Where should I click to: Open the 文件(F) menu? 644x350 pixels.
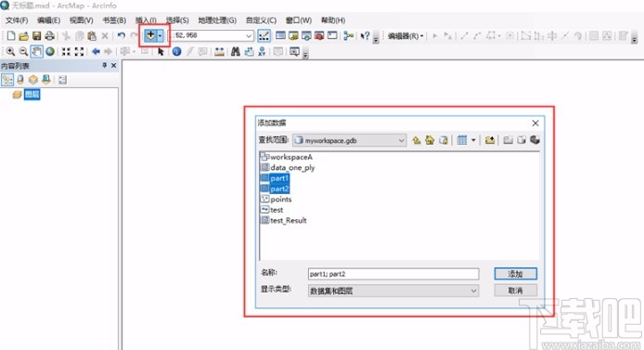click(17, 20)
